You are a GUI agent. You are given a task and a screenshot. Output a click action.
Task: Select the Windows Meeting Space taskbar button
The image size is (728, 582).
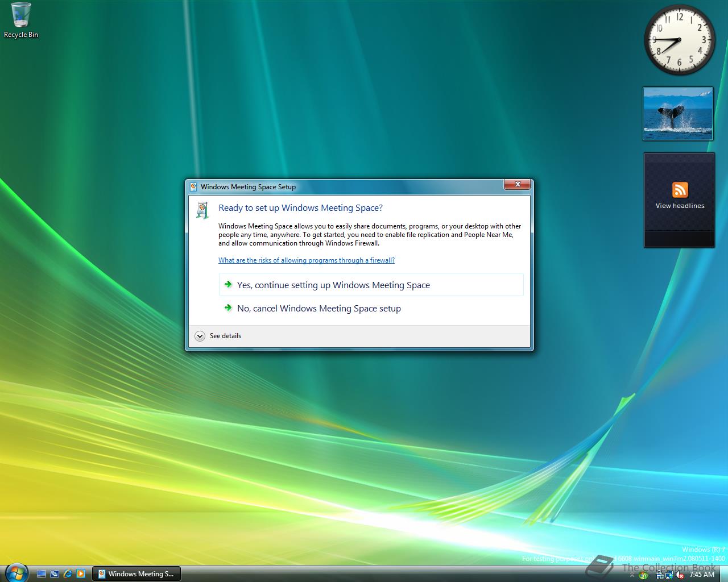coord(136,574)
